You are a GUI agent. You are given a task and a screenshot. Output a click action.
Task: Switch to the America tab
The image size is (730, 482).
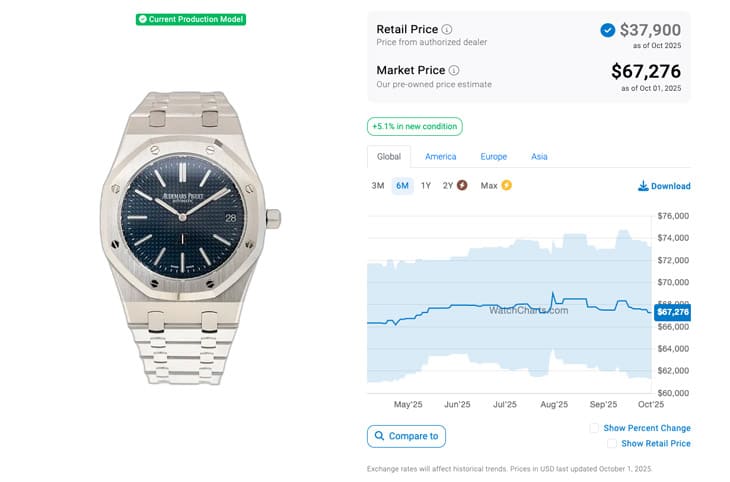(440, 157)
